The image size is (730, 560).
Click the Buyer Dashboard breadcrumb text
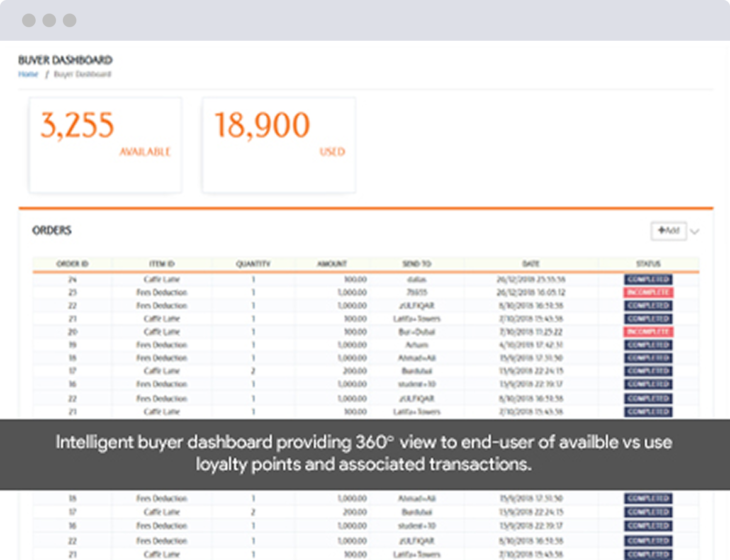tap(82, 74)
